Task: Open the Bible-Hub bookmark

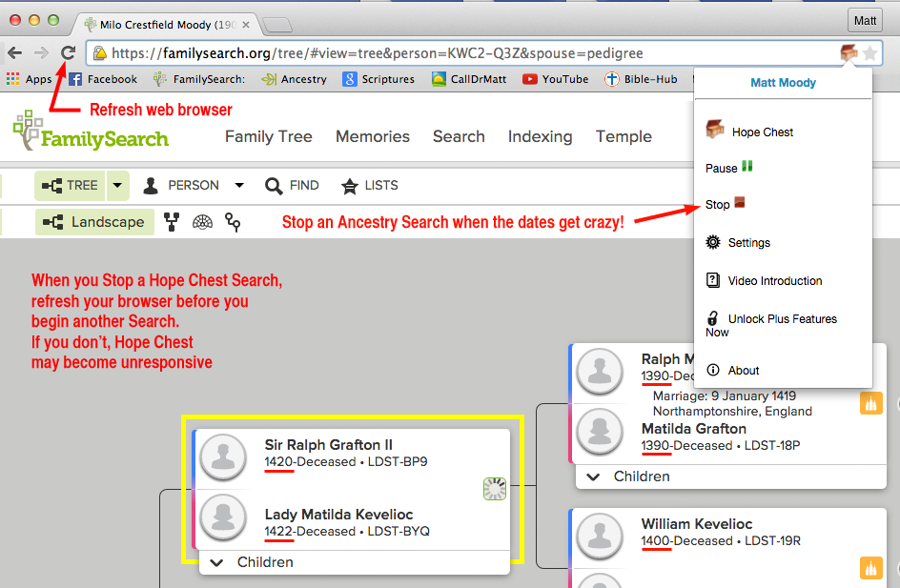Action: coord(641,79)
